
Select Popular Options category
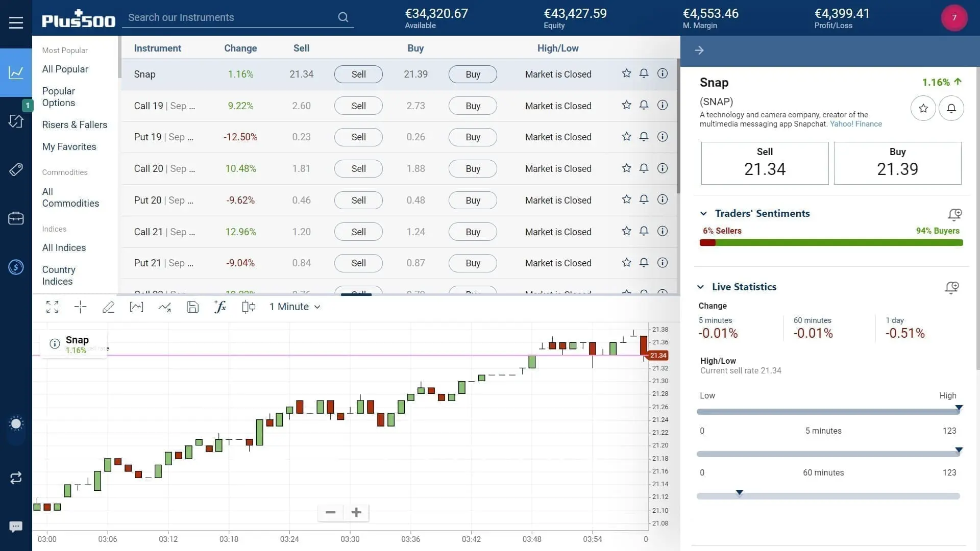59,97
